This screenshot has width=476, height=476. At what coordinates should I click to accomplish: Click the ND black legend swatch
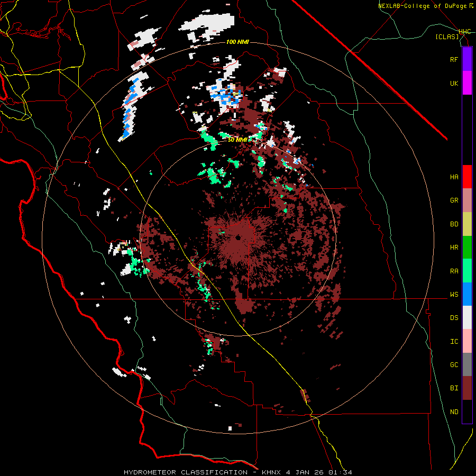click(467, 411)
